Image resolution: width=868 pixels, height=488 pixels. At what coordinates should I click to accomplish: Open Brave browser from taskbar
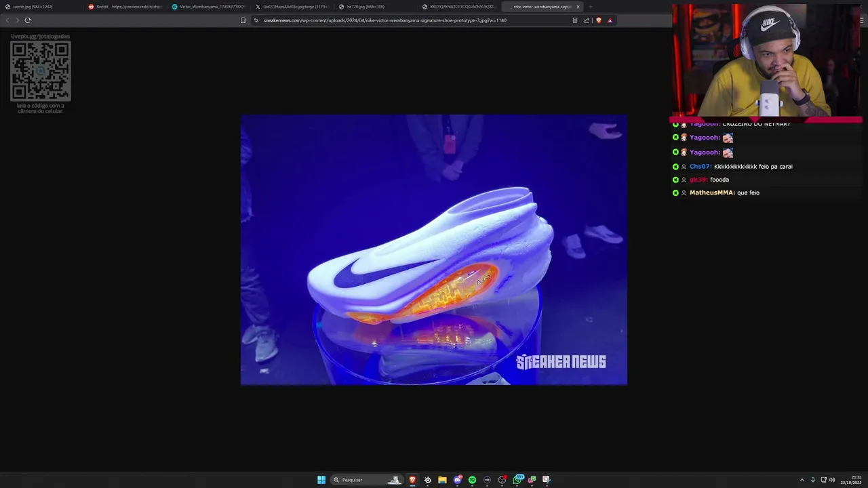(412, 480)
